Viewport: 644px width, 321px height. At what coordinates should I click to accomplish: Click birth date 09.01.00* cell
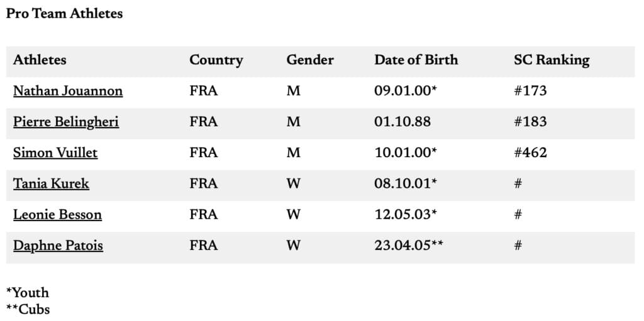(406, 90)
